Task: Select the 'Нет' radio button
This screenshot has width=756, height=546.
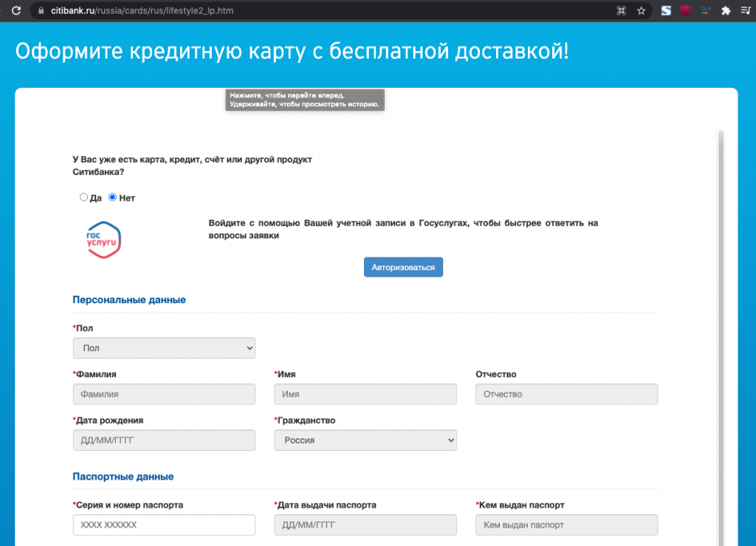Action: click(112, 197)
